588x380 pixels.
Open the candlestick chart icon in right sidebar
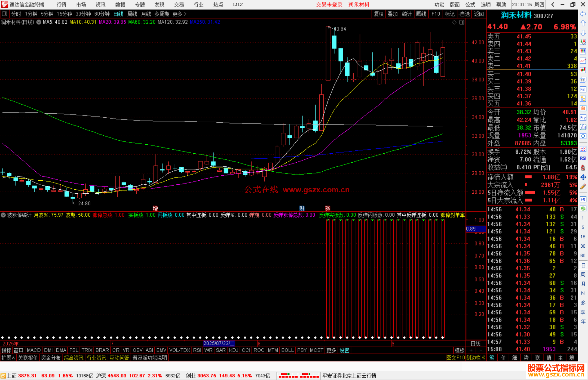point(583,70)
